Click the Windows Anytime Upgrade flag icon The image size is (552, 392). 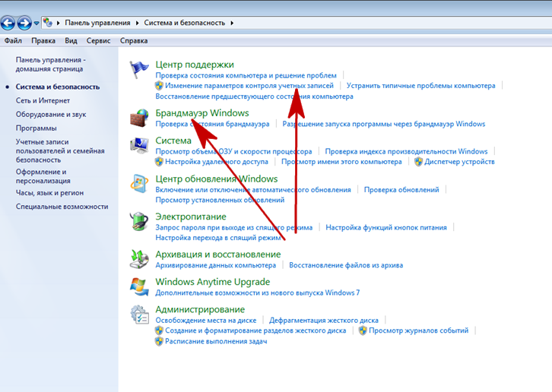coord(139,286)
